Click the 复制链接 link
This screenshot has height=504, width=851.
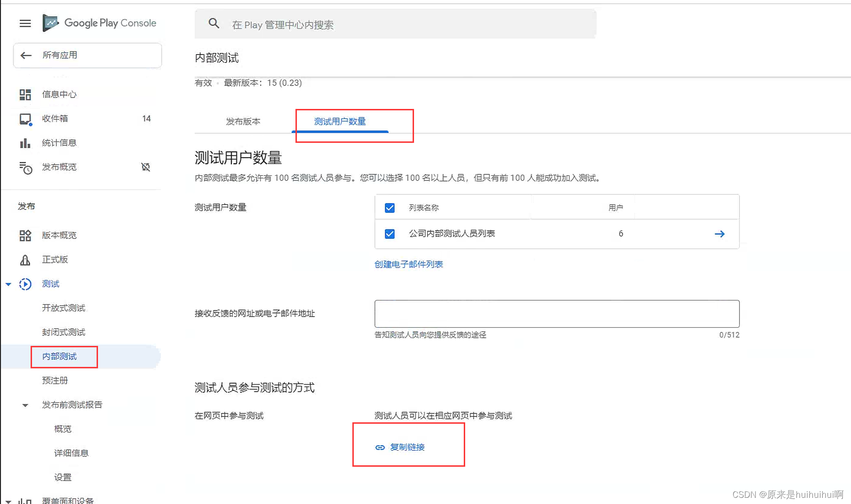407,447
